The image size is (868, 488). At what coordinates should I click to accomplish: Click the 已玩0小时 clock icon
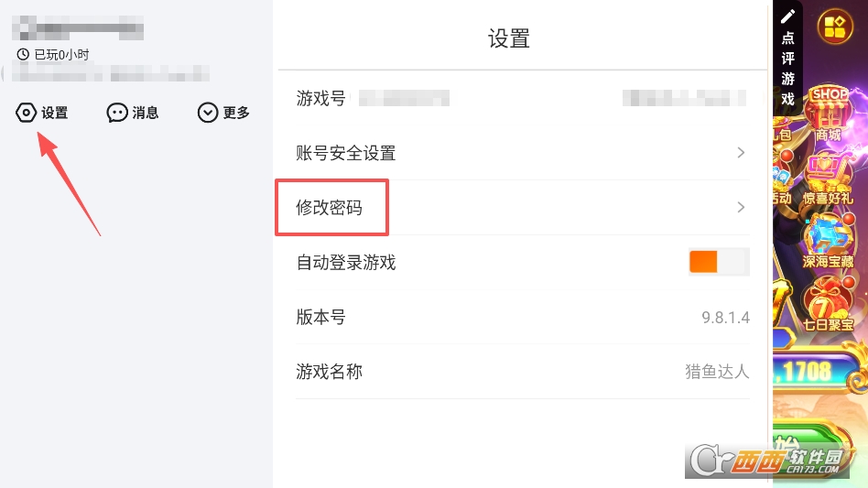tap(23, 55)
